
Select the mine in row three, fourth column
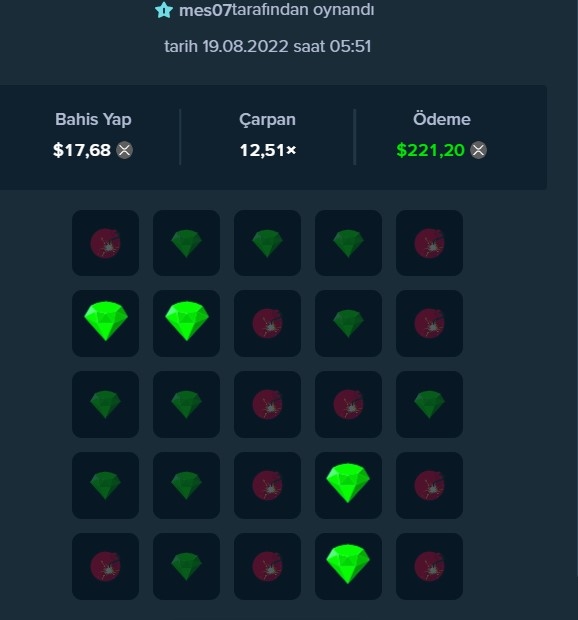tap(348, 404)
